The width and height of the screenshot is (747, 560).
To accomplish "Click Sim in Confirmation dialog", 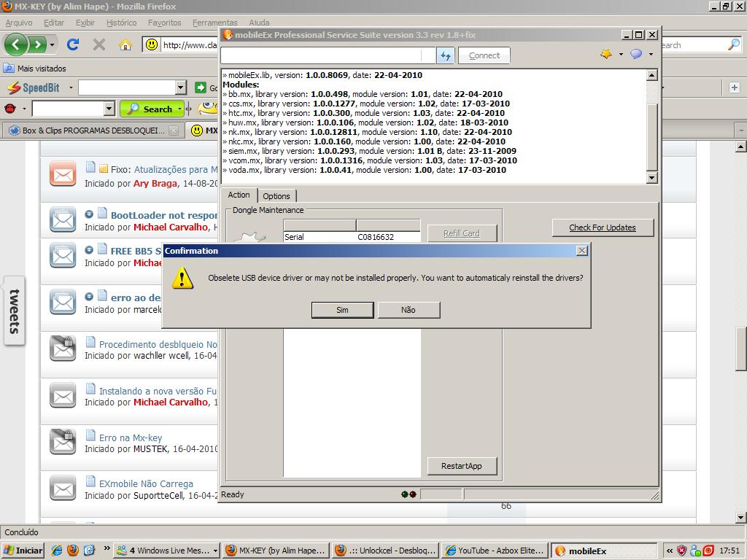I will tap(342, 310).
